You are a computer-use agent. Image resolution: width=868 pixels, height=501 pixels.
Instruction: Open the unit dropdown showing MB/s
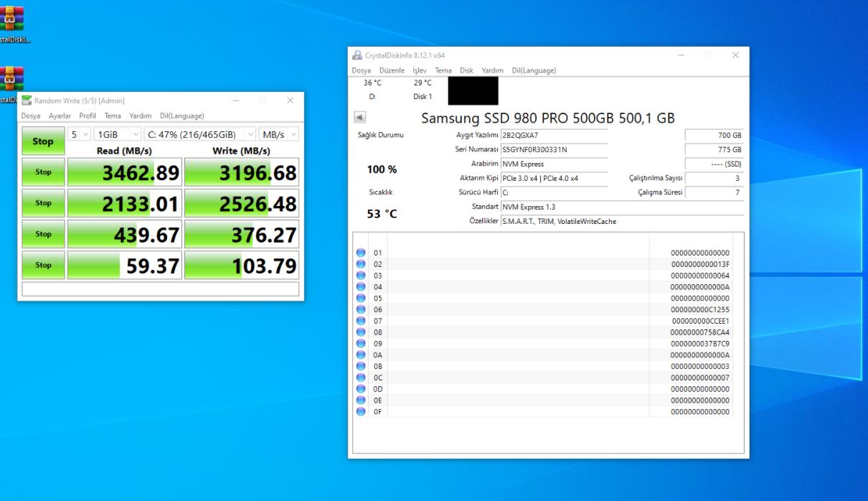(278, 134)
